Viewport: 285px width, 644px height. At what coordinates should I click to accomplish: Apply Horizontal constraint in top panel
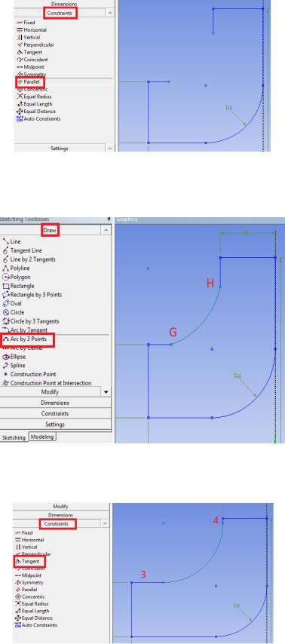pos(32,30)
